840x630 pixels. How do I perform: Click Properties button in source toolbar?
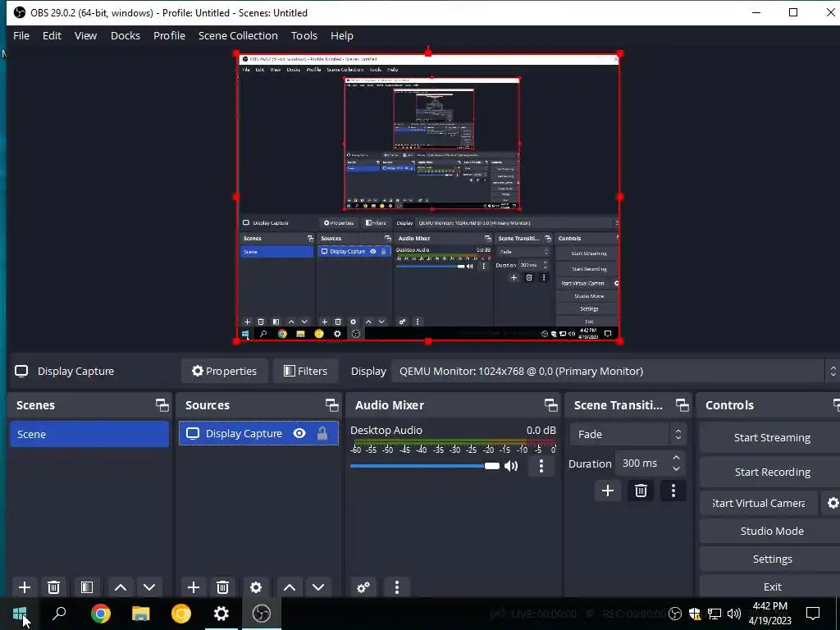(225, 371)
